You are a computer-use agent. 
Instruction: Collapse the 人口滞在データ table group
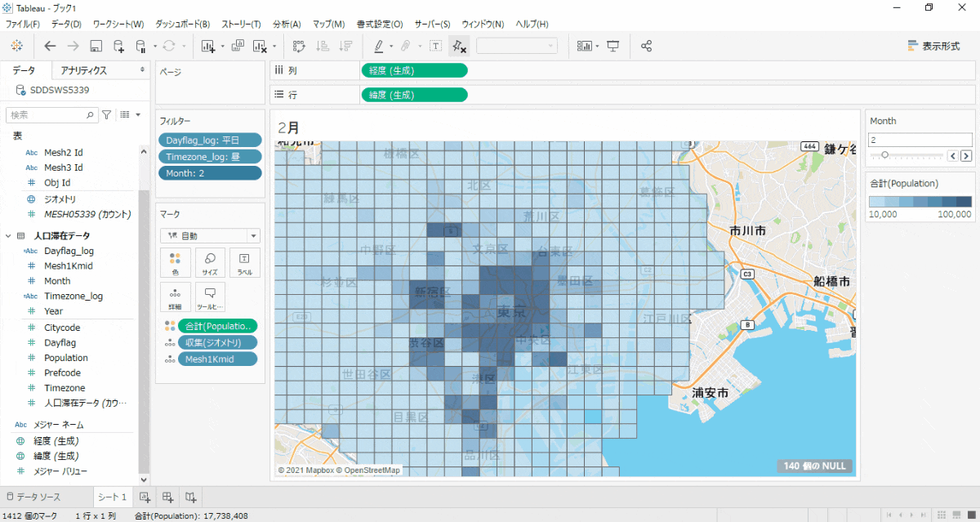(x=8, y=235)
